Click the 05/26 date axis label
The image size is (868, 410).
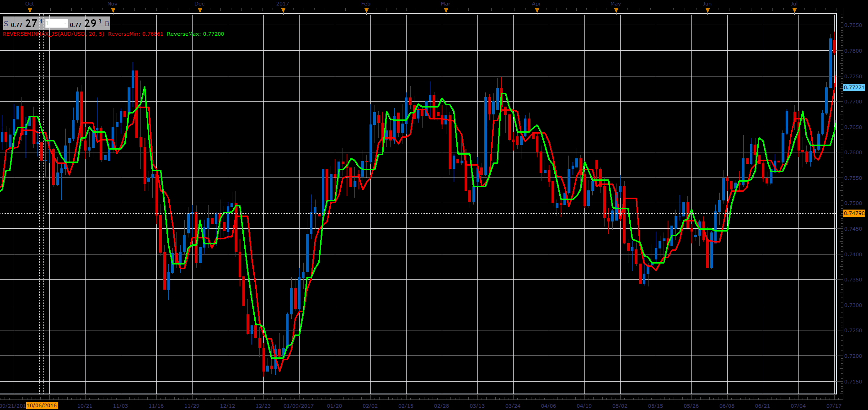[x=691, y=406]
